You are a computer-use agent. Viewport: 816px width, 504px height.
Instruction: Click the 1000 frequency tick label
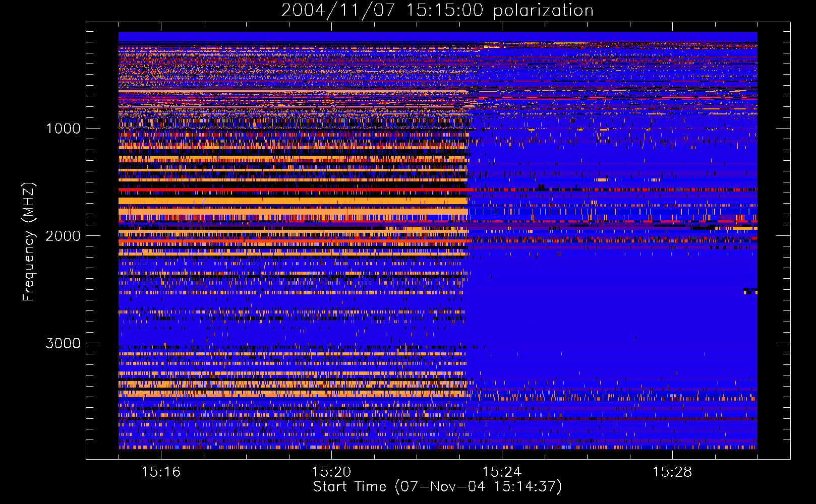click(x=63, y=129)
